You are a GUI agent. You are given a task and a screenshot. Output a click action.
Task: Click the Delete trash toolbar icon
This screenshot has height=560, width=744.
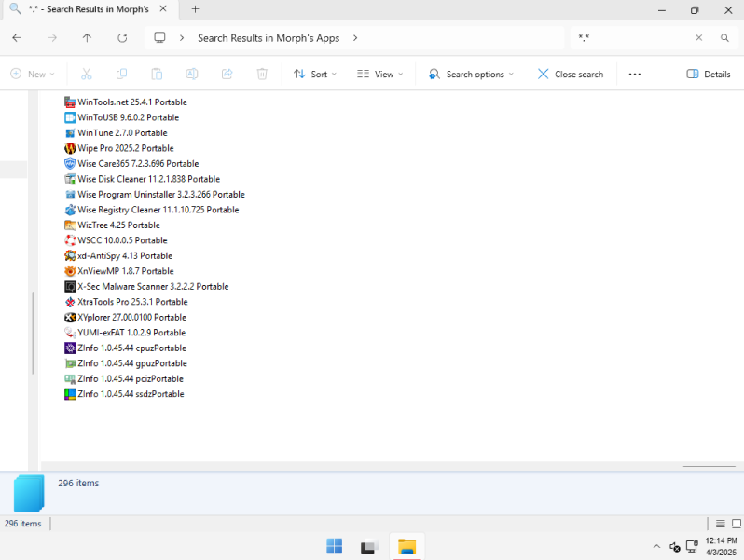point(262,74)
